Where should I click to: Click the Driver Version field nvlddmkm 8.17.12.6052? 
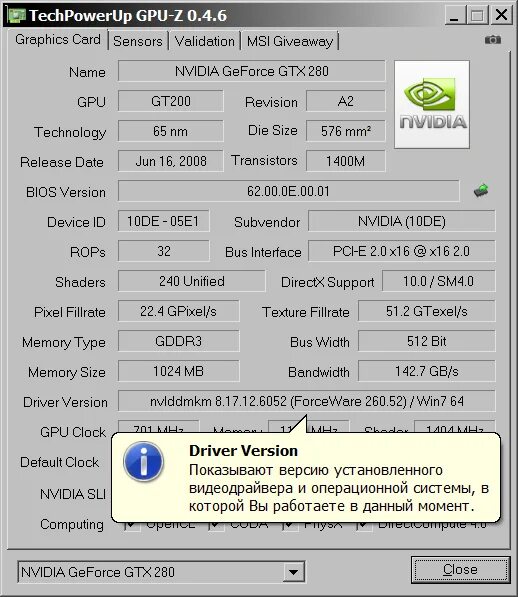coord(306,401)
